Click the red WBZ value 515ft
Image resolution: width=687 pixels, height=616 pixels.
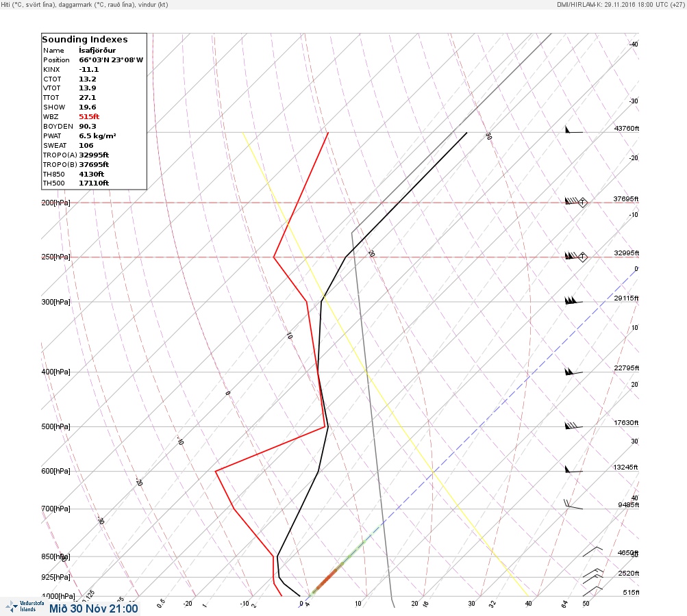pos(89,116)
